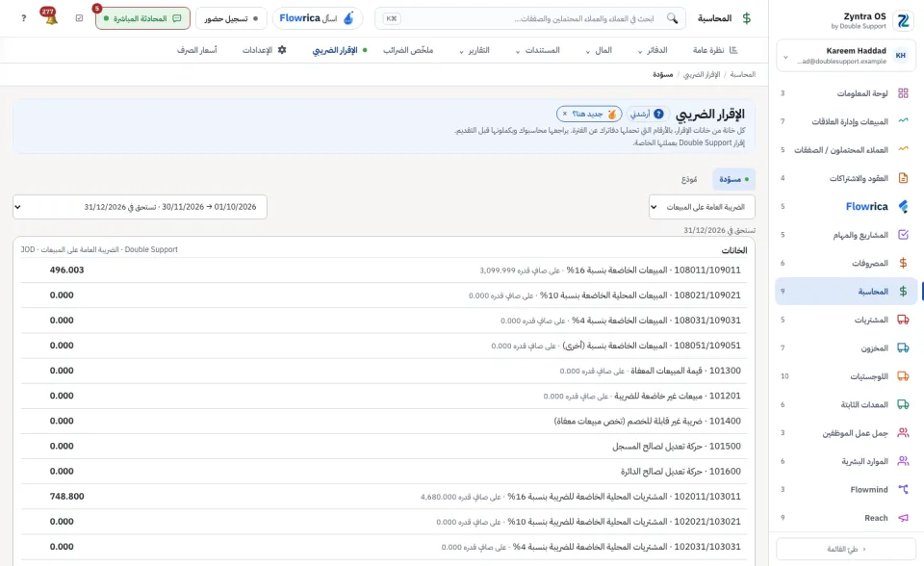
Task: Open 'المصروفات' expenses item in sidebar
Action: point(846,263)
